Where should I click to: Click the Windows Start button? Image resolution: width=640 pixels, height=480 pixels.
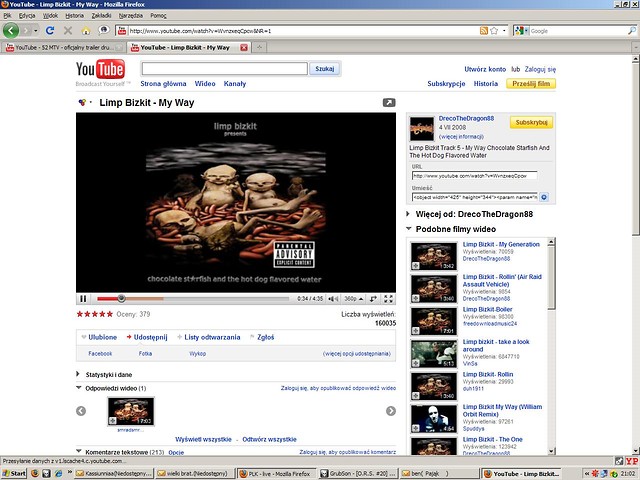click(14, 473)
